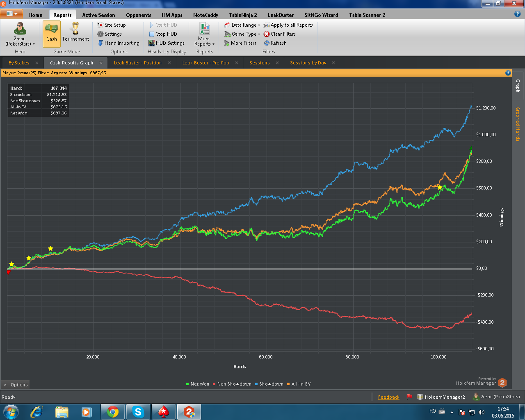Screen dimensions: 525x420
Task: Open Google Chrome from the taskbar
Action: tap(113, 412)
